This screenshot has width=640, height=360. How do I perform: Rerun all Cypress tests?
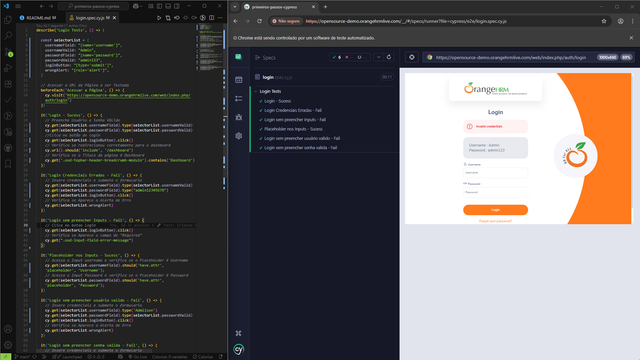(x=389, y=57)
